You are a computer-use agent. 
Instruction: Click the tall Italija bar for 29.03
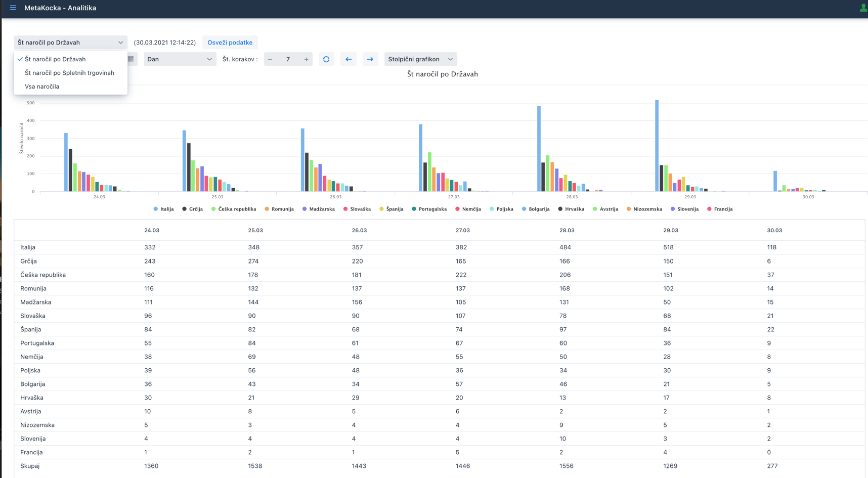click(x=657, y=146)
